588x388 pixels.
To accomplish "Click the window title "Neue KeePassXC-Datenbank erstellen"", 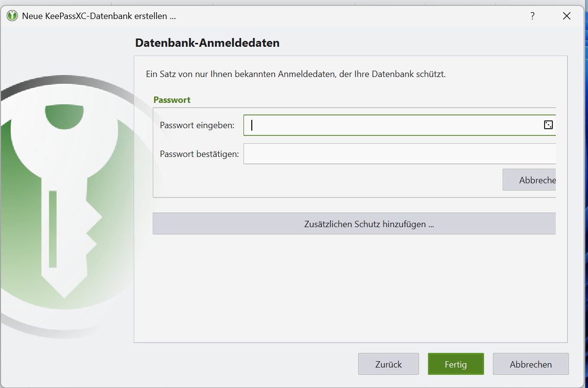I will 99,16.
